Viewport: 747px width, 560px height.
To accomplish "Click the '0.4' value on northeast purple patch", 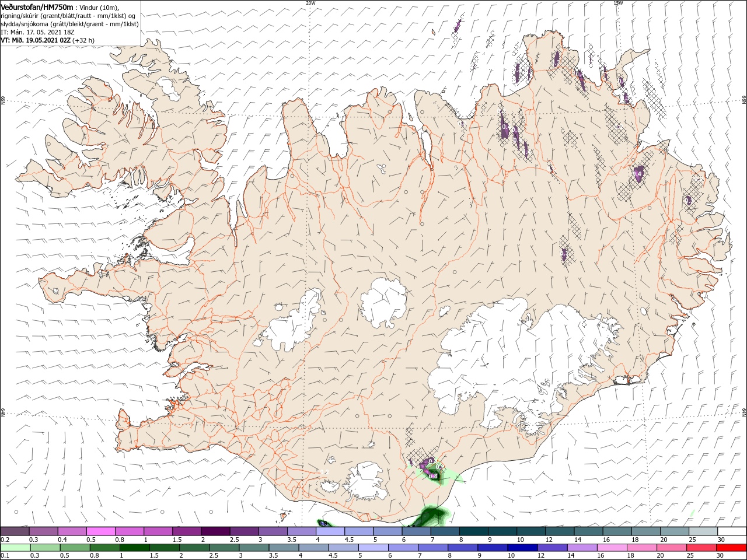I will pos(638,174).
